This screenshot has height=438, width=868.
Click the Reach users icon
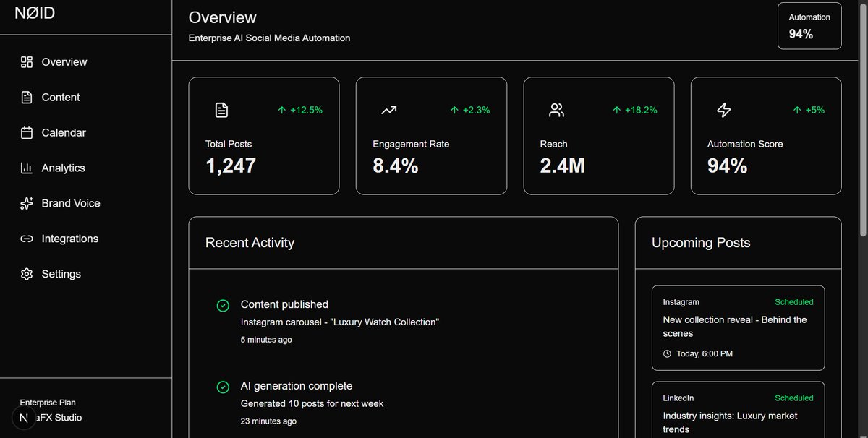[x=556, y=111]
